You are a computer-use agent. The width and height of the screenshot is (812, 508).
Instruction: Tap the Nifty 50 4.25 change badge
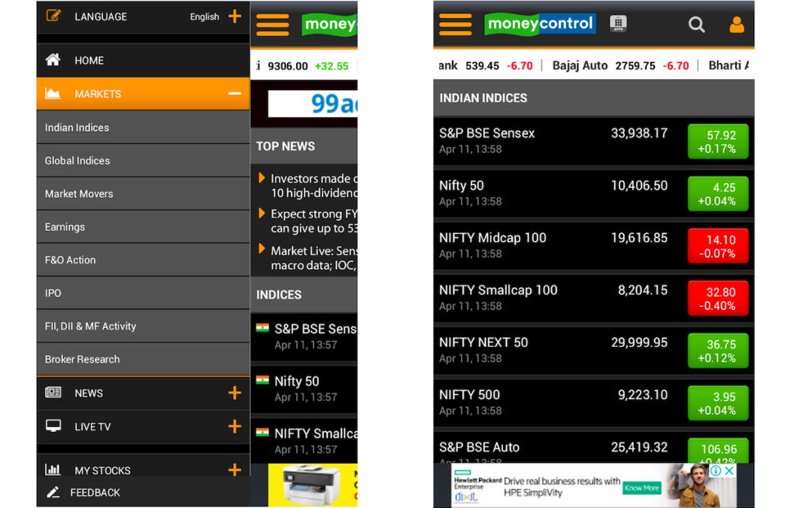point(718,194)
